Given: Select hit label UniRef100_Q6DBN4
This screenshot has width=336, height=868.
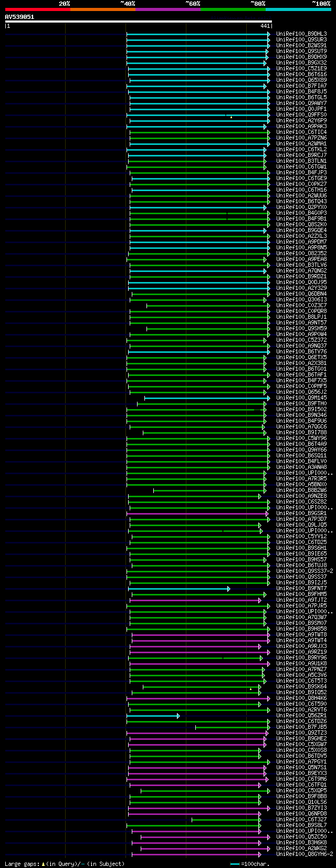Looking at the screenshot, I should tap(301, 294).
